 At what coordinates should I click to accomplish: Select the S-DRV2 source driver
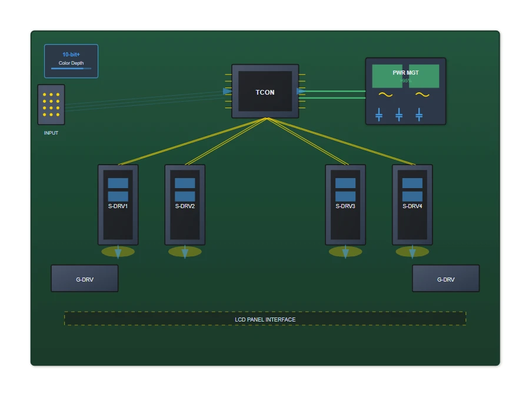[x=185, y=205]
